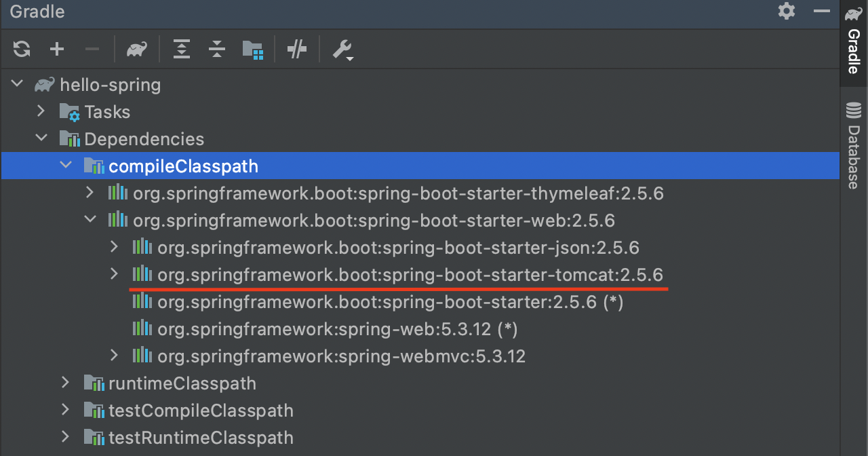The image size is (868, 456).
Task: Open the Database side tab
Action: tap(854, 146)
